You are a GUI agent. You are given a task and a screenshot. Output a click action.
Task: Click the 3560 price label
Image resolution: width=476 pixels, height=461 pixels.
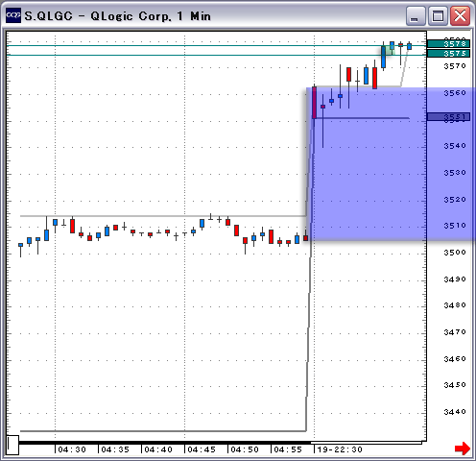tap(455, 93)
